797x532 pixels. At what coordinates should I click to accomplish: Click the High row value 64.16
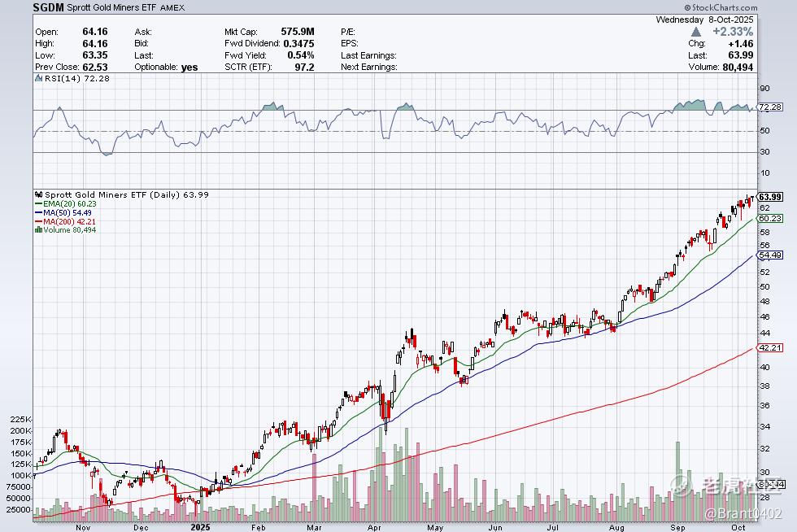pos(95,43)
